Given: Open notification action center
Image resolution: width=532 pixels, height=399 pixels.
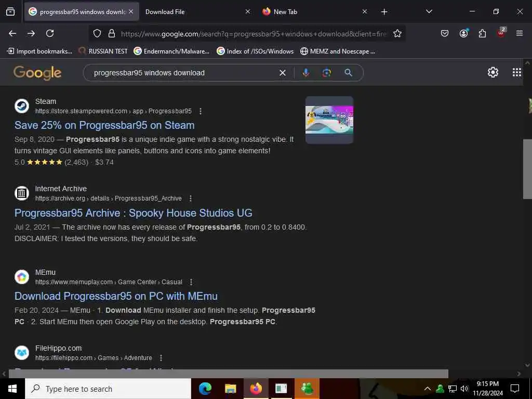Looking at the screenshot, I should [x=515, y=389].
